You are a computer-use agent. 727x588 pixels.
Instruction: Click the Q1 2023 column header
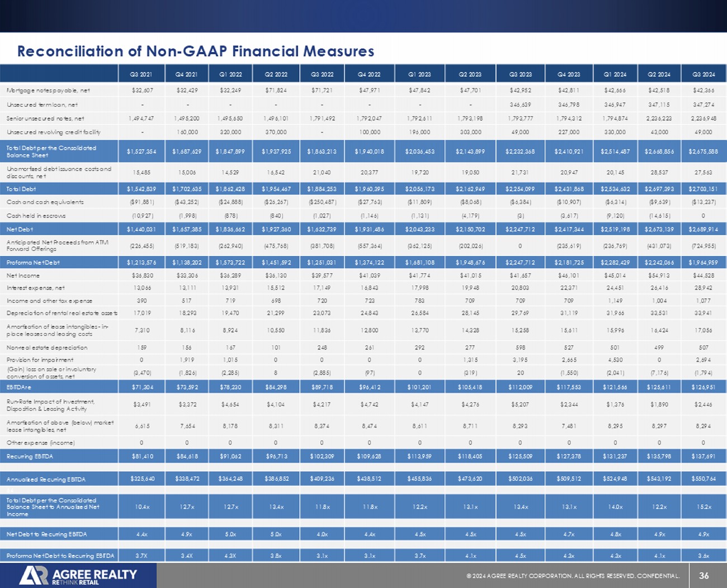click(x=419, y=74)
